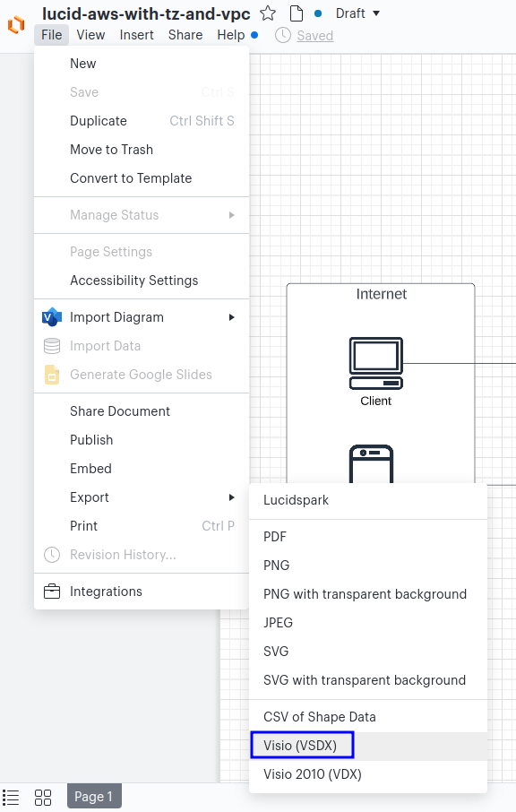Export as Visio (VSDX)
Viewport: 516px width, 812px height.
(368, 745)
